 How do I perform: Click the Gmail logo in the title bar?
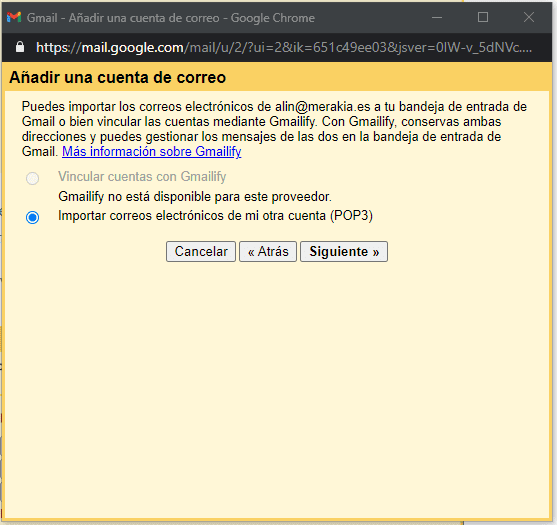[x=14, y=17]
